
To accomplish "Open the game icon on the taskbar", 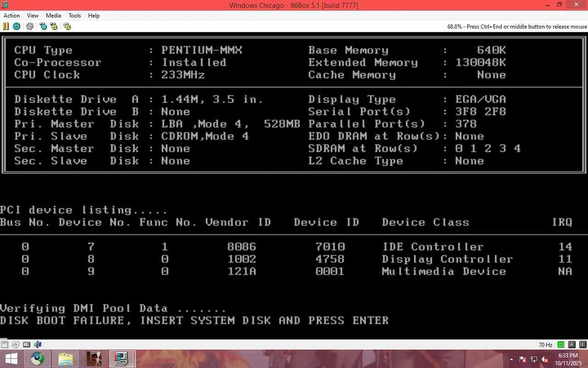I will [94, 359].
